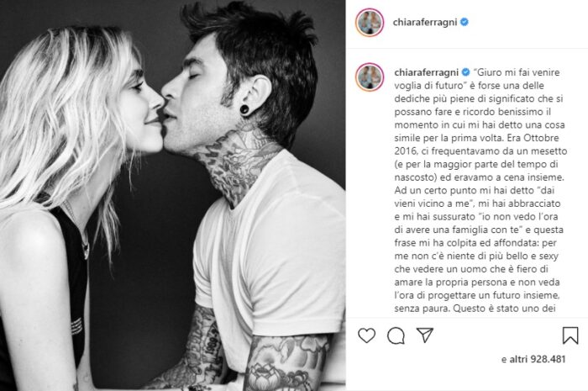Click the caption text 'Era Ottobre 2016'

click(476, 144)
